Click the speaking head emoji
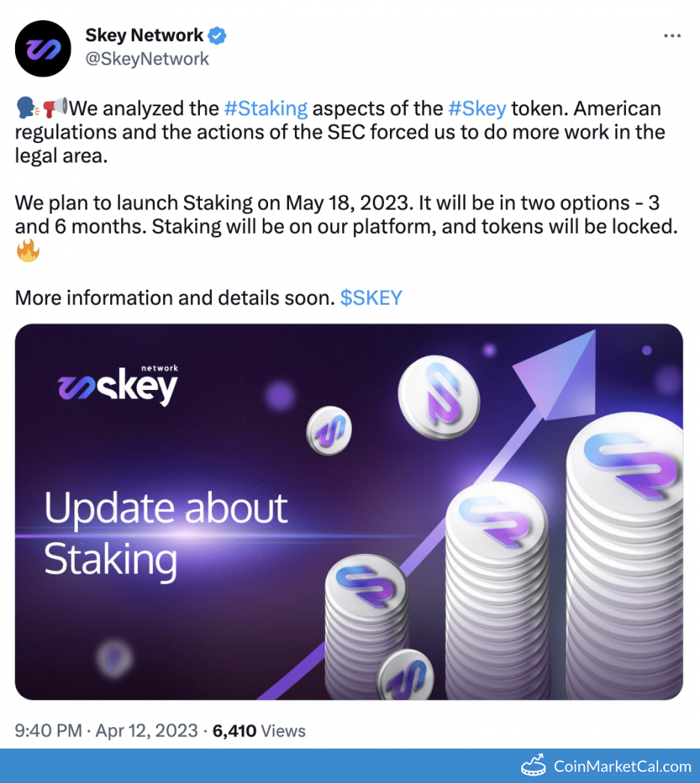Image resolution: width=700 pixels, height=783 pixels. point(25,109)
